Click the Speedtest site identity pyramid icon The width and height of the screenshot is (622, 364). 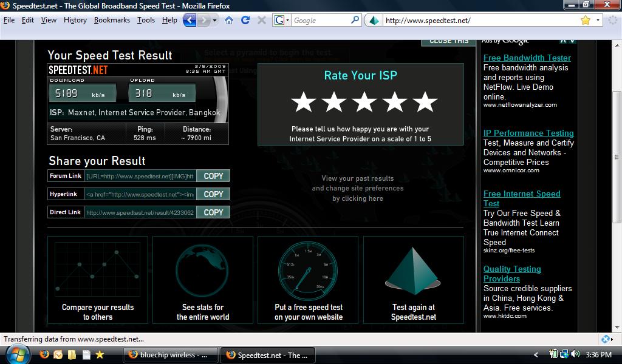pyautogui.click(x=374, y=20)
